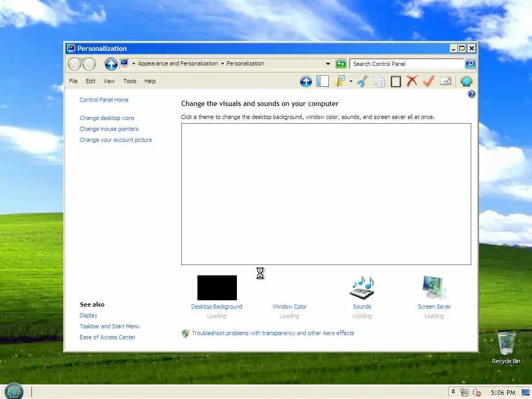Click the Change mouse pointers link

(109, 129)
